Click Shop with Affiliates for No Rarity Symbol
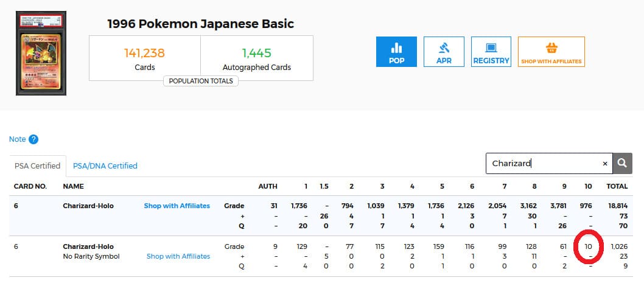 pos(178,256)
